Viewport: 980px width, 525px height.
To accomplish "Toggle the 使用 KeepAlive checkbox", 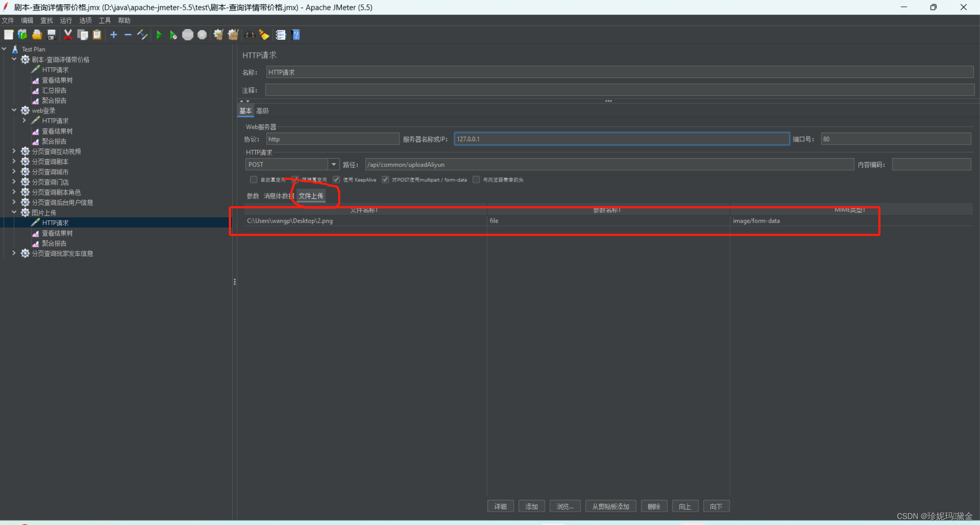I will (336, 180).
